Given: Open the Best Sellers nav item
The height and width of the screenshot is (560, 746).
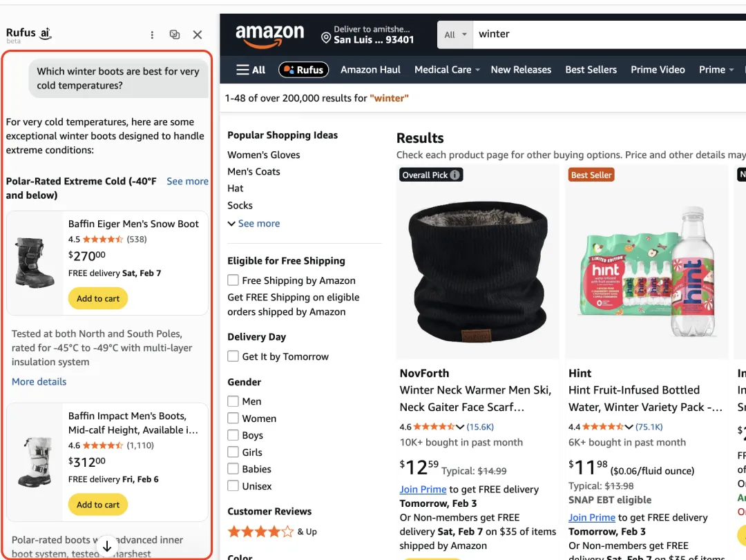Looking at the screenshot, I should (591, 70).
